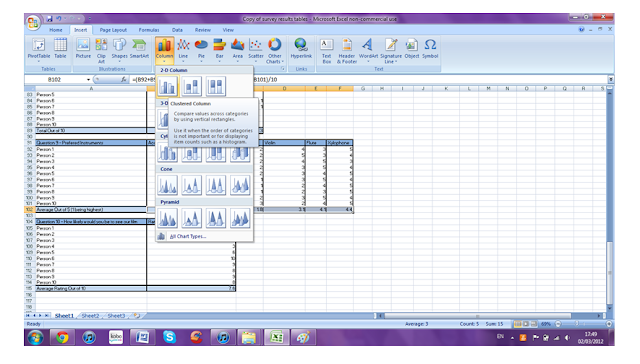The width and height of the screenshot is (640, 364).
Task: Click inside the formula bar
Action: tap(367, 80)
